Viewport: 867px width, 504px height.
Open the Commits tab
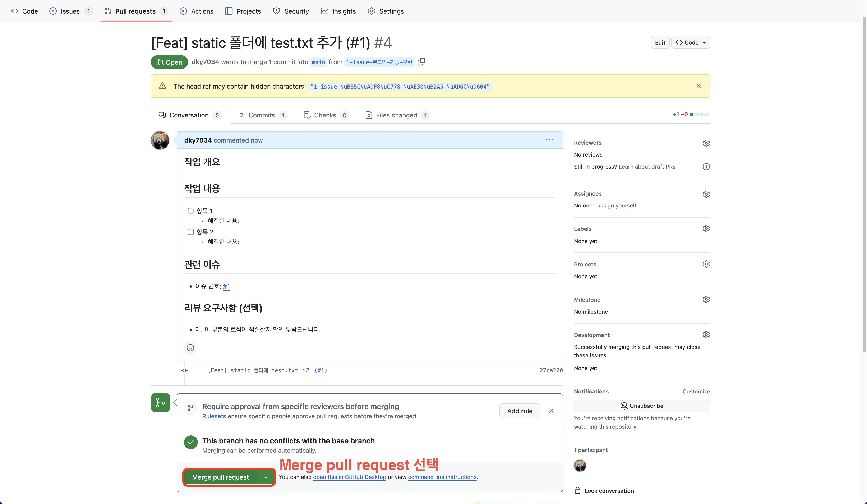click(x=262, y=115)
